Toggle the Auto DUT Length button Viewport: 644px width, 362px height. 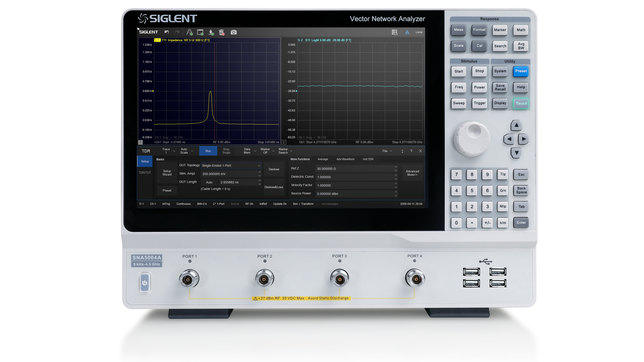pyautogui.click(x=209, y=182)
